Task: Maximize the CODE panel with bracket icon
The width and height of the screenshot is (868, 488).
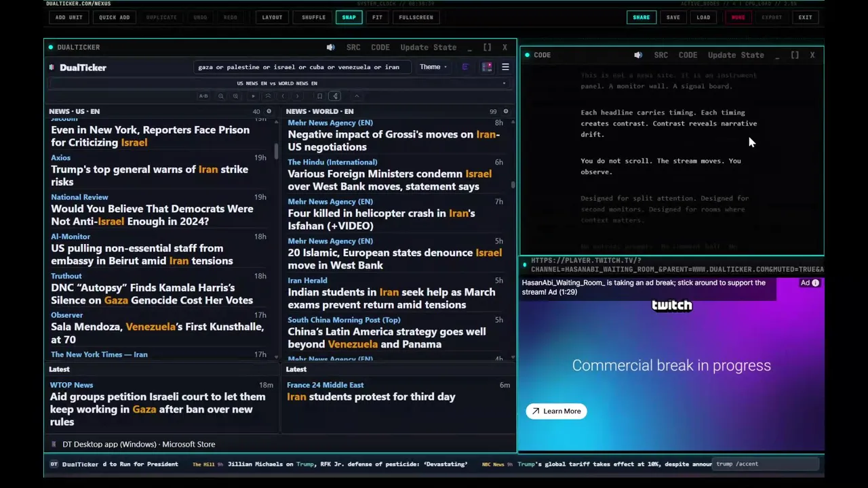Action: point(795,55)
